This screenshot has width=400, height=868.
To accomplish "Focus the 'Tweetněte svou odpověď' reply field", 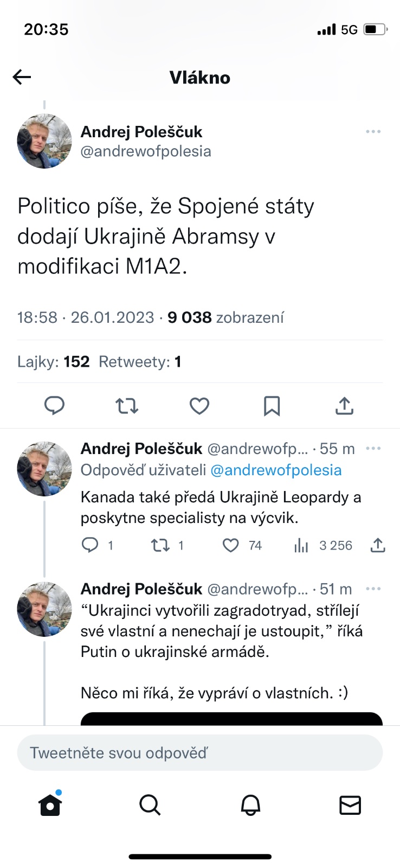I will 200,752.
